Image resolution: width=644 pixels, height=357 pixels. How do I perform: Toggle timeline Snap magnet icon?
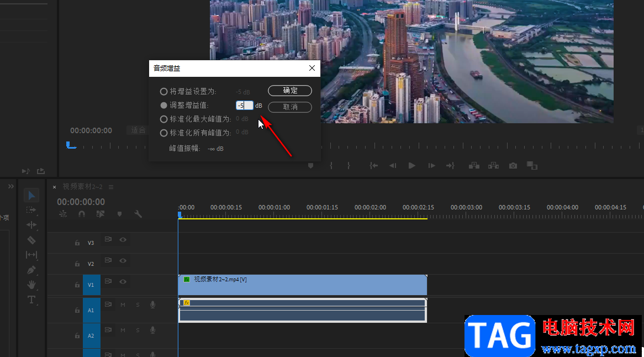(82, 214)
